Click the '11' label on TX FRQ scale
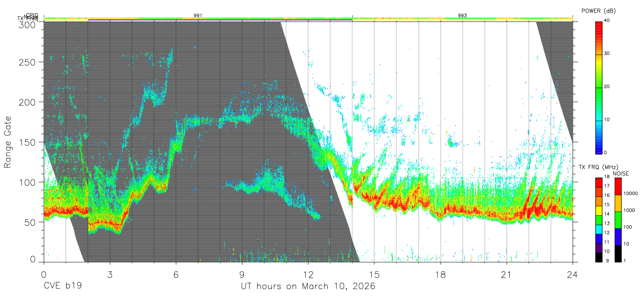This screenshot has width=644, height=297. 607,243
